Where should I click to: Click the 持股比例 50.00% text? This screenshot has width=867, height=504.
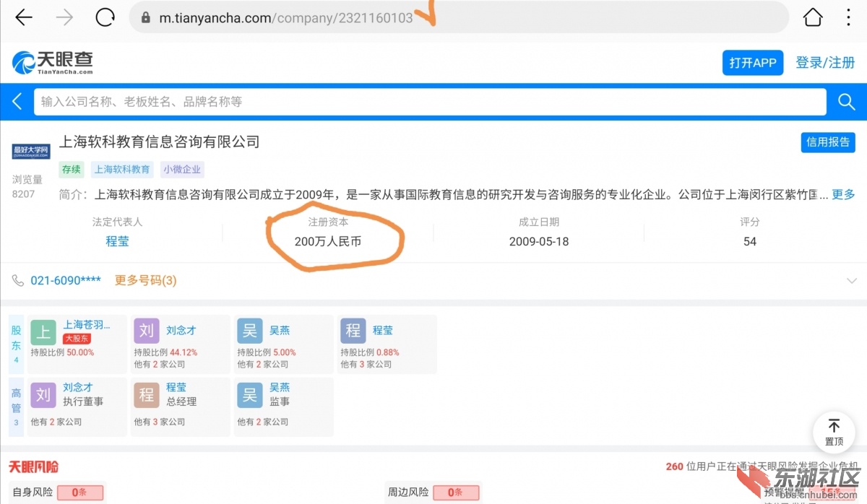click(62, 352)
